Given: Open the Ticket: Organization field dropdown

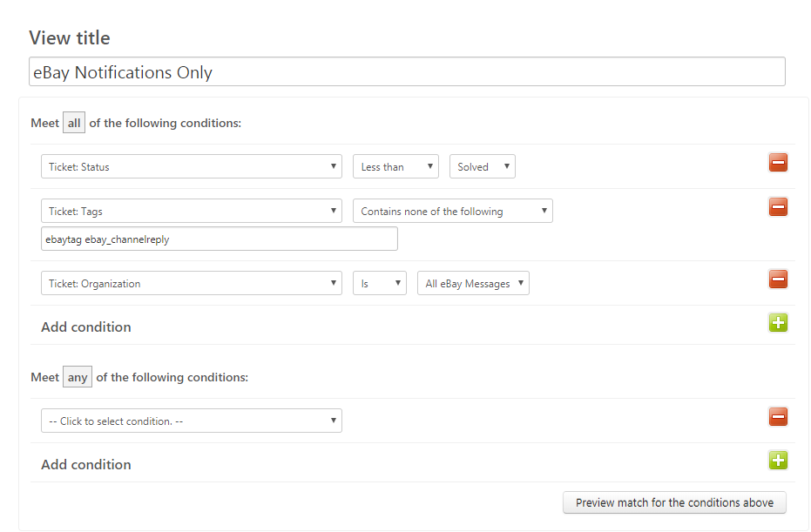Looking at the screenshot, I should click(x=192, y=283).
